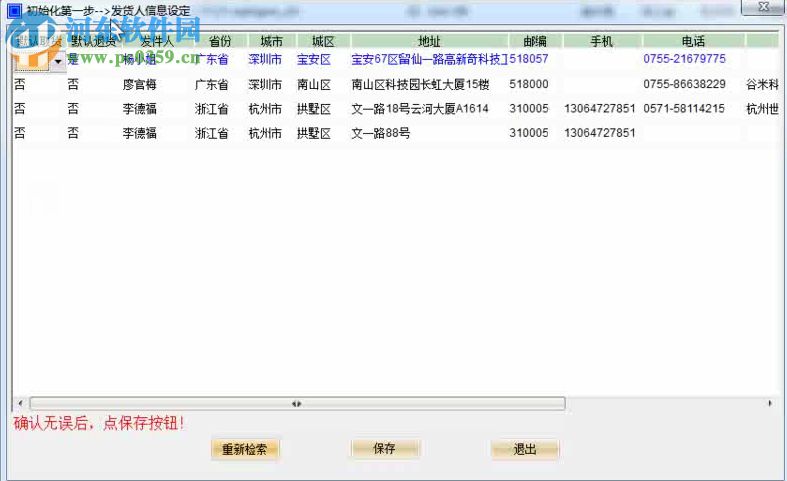Screen dimensions: 787x481
Task: Click the 省份 column header
Action: [x=220, y=41]
